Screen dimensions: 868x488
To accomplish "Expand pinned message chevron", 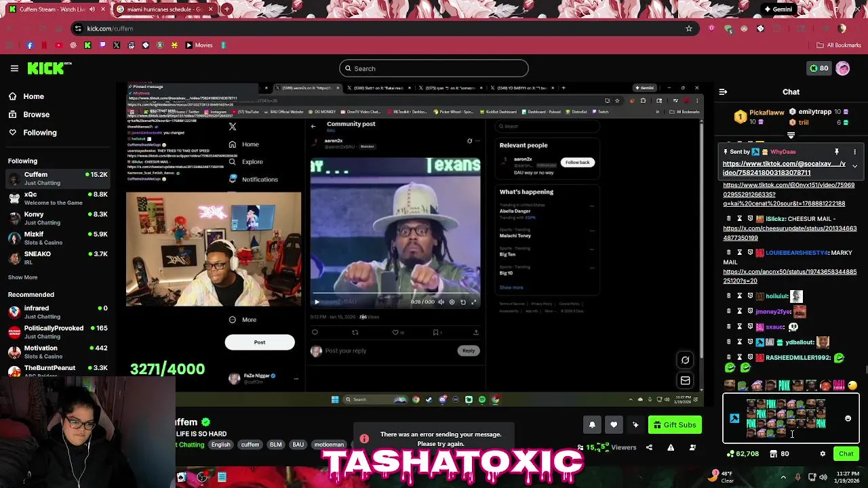I will 854,166.
